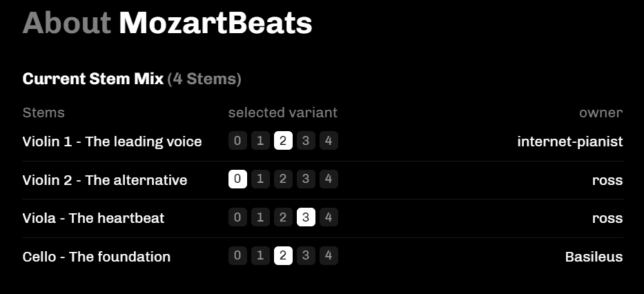The width and height of the screenshot is (644, 294).
Task: Click the active variant 2 on Violin 1
Action: tap(283, 141)
